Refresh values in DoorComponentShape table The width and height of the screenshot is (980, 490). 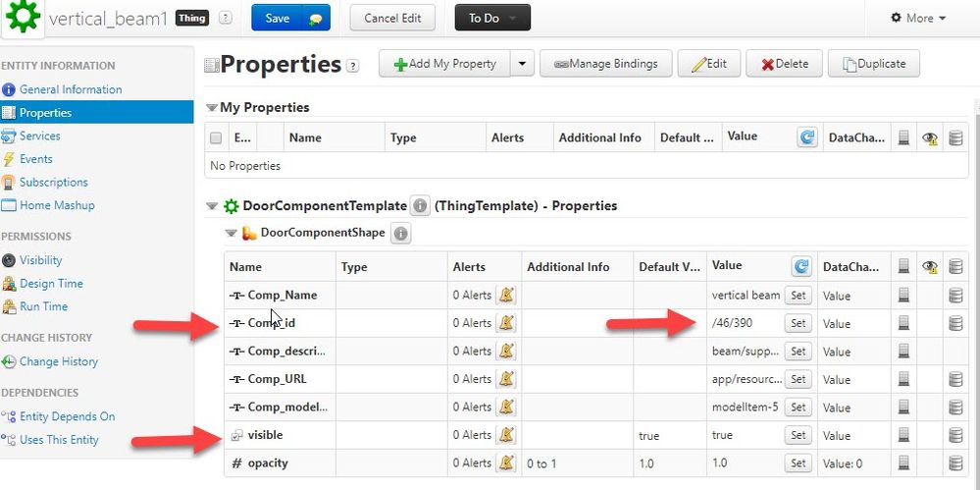(x=801, y=266)
